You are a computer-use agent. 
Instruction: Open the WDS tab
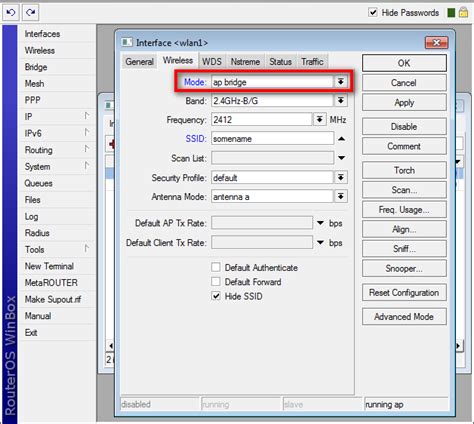(x=212, y=62)
